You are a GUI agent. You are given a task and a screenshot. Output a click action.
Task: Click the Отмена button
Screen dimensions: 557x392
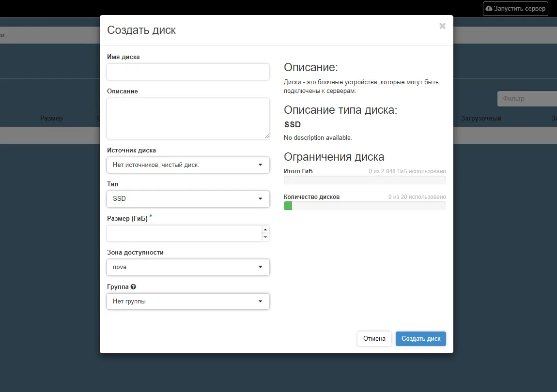(x=374, y=338)
